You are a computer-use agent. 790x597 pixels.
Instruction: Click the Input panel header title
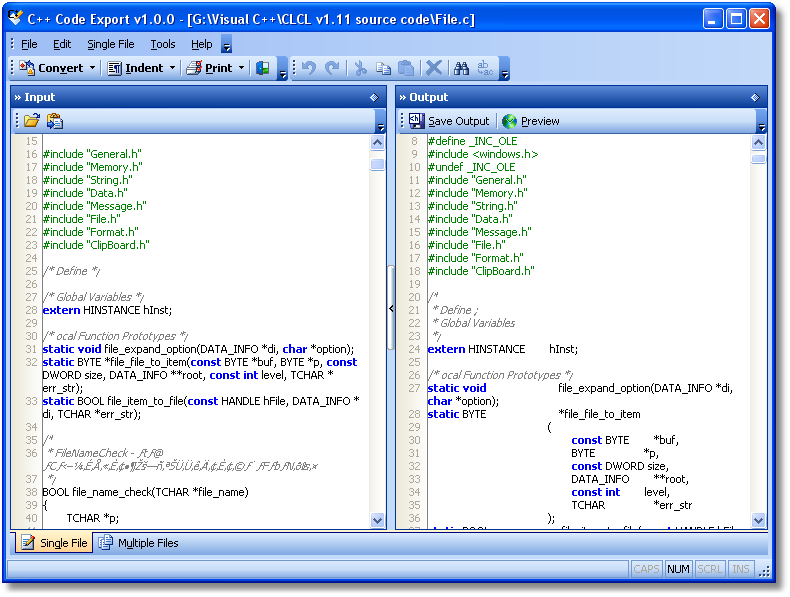point(40,97)
